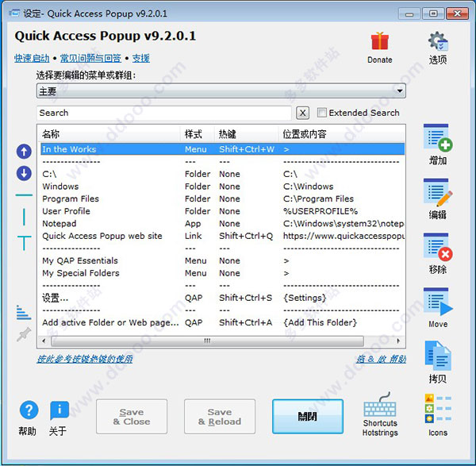This screenshot has width=476, height=466.
Task: Minimize the settings window
Action: coord(409,14)
